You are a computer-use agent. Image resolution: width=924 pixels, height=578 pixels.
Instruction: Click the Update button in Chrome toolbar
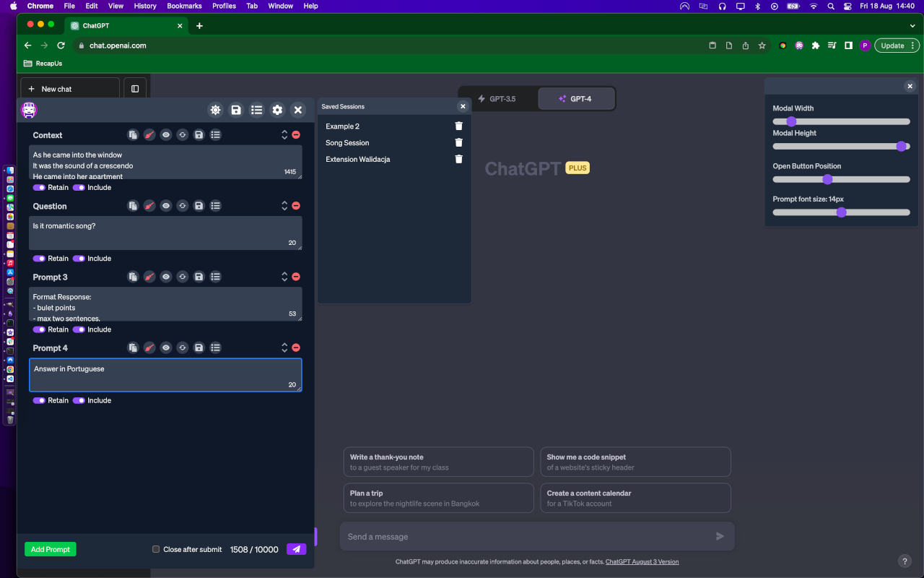(x=897, y=46)
